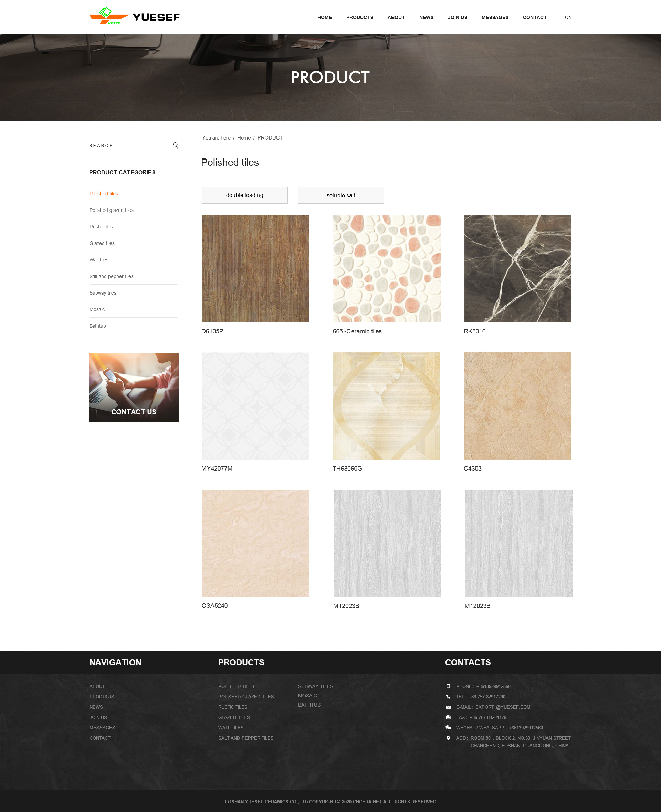The image size is (661, 812).
Task: Go to the MESSAGES menu item
Action: (495, 17)
